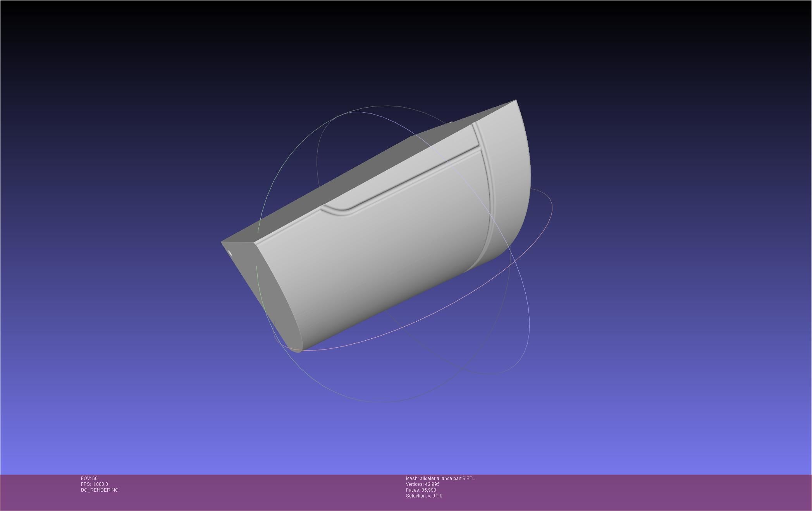
Task: Click the Selection: v: 0 f: 0 line
Action: coord(424,496)
